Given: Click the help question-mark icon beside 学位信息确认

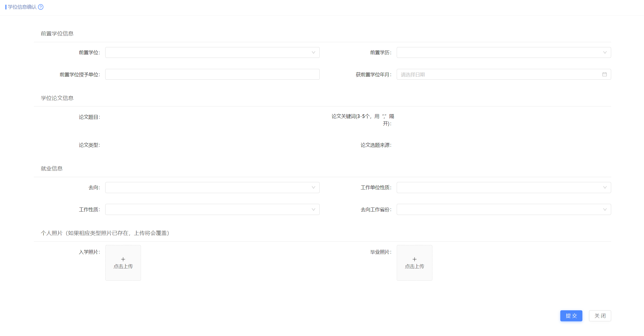Looking at the screenshot, I should [41, 7].
